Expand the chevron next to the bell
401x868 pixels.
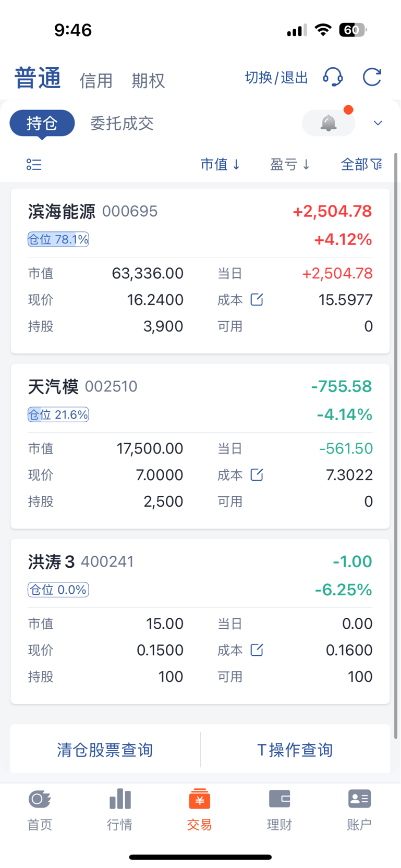[378, 123]
